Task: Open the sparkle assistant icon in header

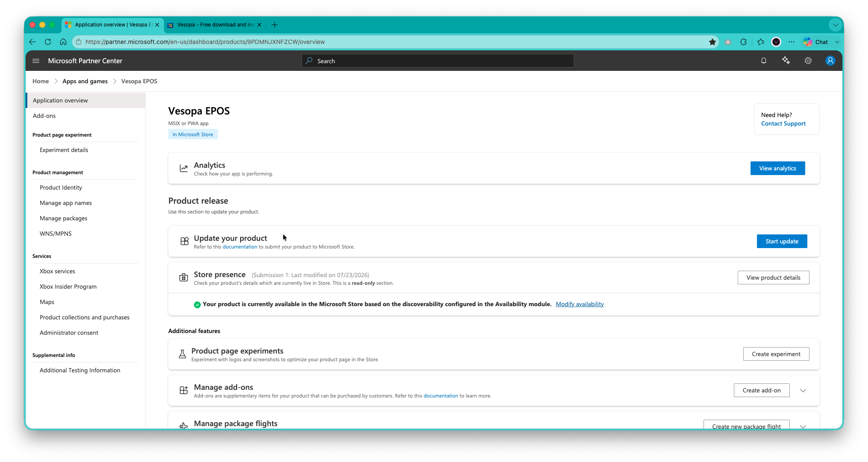Action: pos(786,61)
